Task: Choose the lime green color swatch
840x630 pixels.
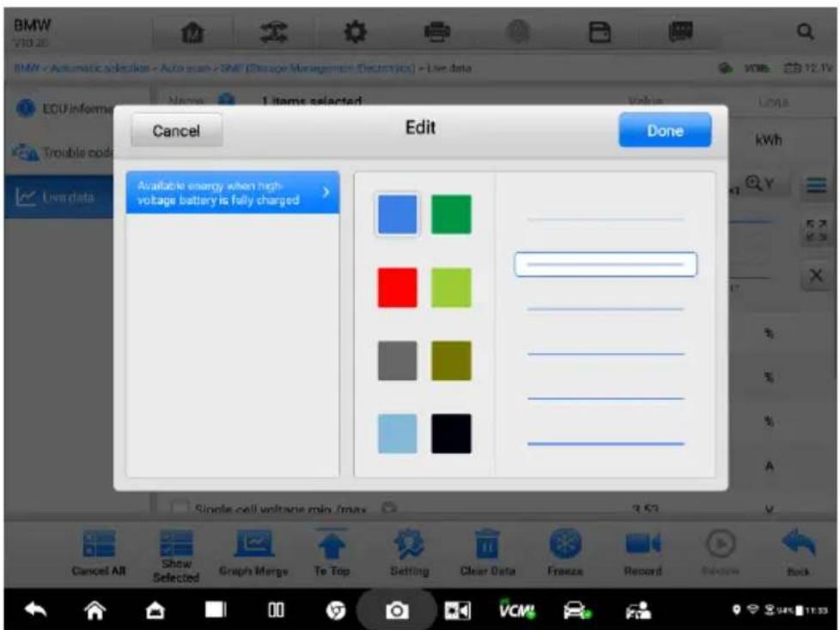Action: (x=451, y=288)
